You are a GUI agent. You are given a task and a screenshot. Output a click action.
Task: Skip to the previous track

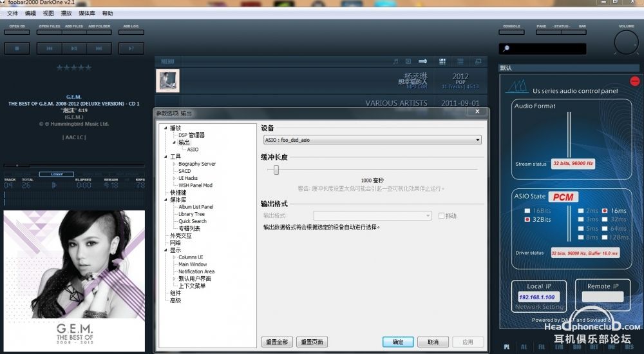pos(50,48)
